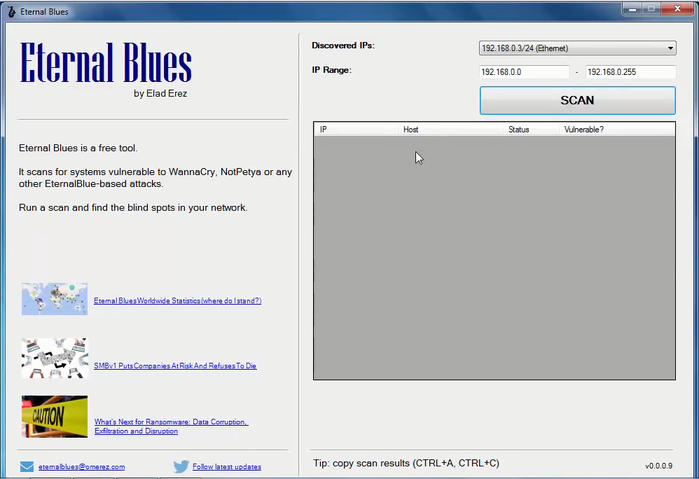Image resolution: width=699 pixels, height=479 pixels.
Task: Click the email envelope icon
Action: (27, 467)
